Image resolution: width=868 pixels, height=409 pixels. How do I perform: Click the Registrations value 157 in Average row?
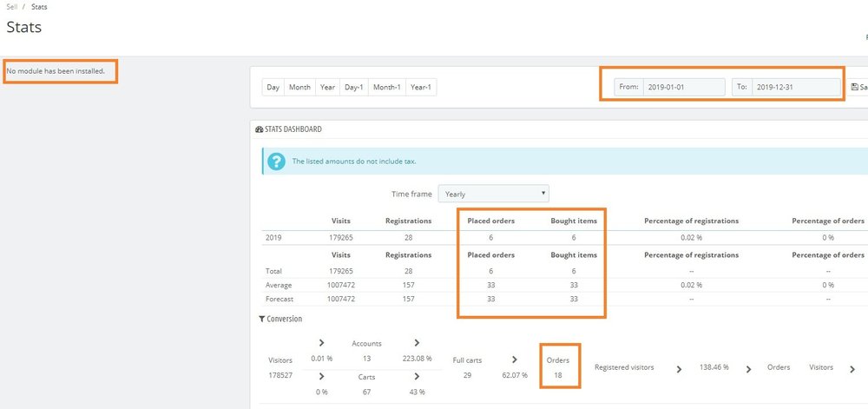pos(408,285)
